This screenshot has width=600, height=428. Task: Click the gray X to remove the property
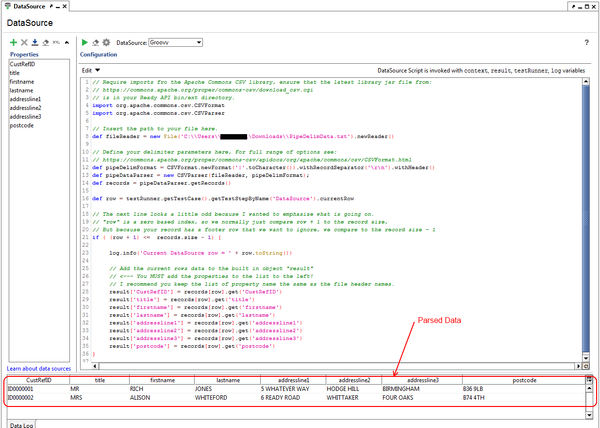[x=24, y=43]
